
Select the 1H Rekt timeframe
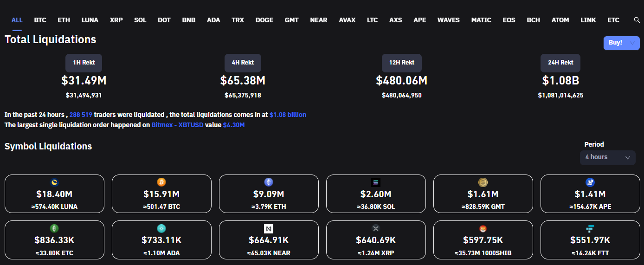[84, 63]
